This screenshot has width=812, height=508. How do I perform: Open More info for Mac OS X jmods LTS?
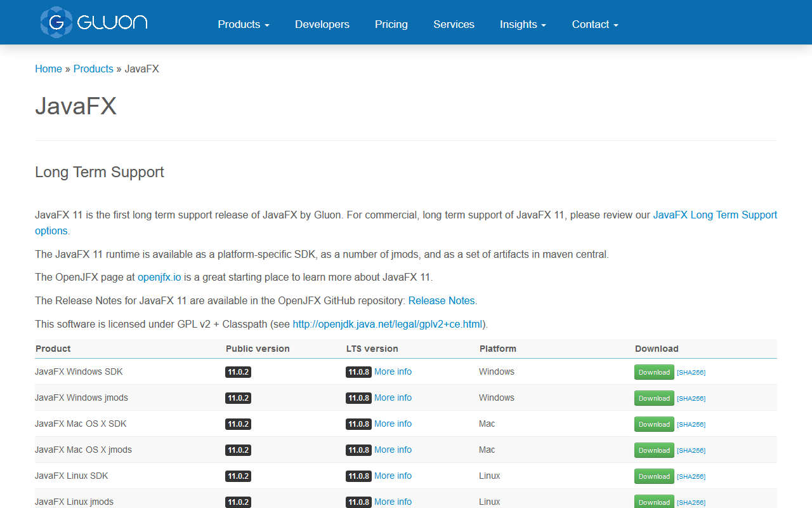[x=393, y=450]
